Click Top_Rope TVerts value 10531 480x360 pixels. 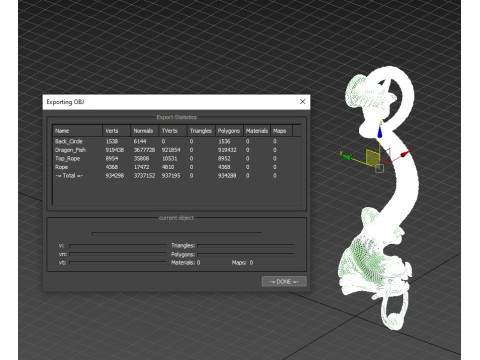tap(169, 159)
